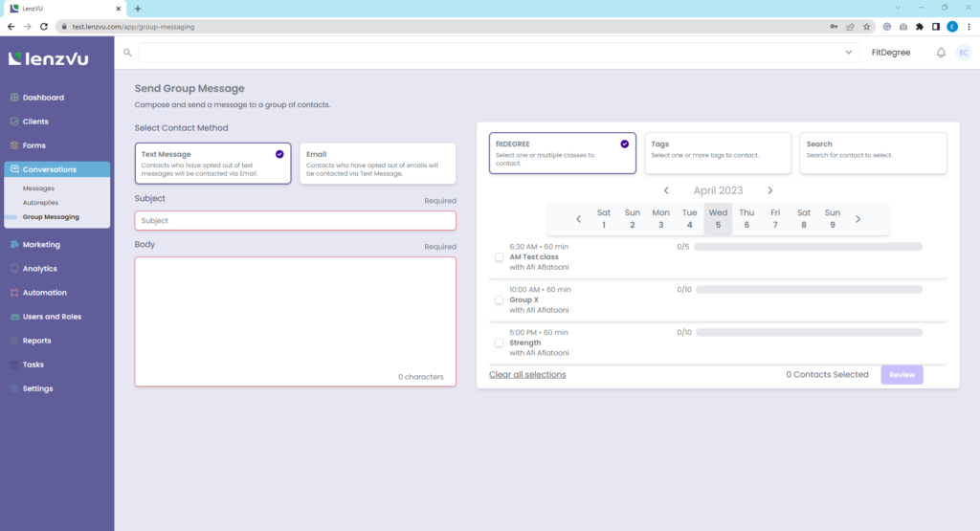The image size is (980, 531).
Task: Open Analytics in the sidebar
Action: click(39, 269)
